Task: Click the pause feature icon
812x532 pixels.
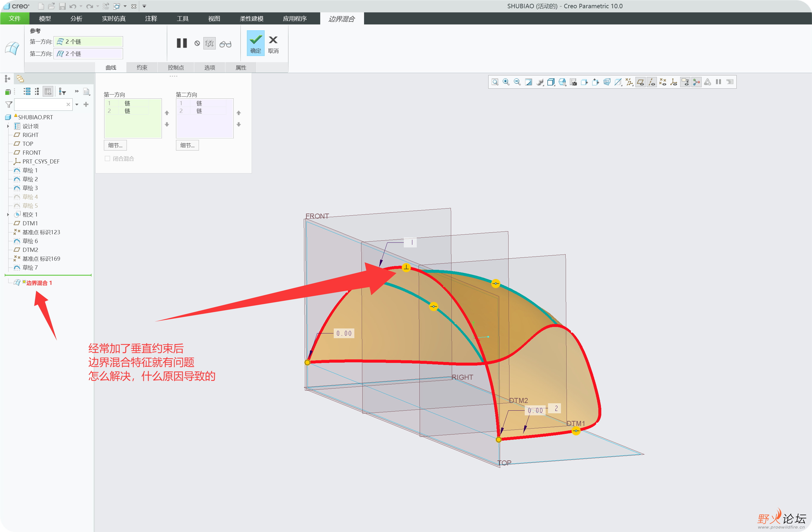Action: point(182,43)
